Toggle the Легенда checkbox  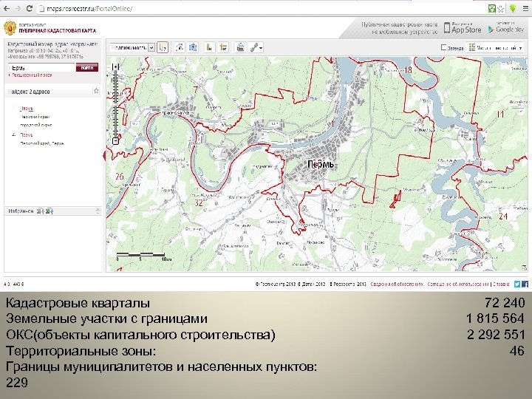click(443, 47)
